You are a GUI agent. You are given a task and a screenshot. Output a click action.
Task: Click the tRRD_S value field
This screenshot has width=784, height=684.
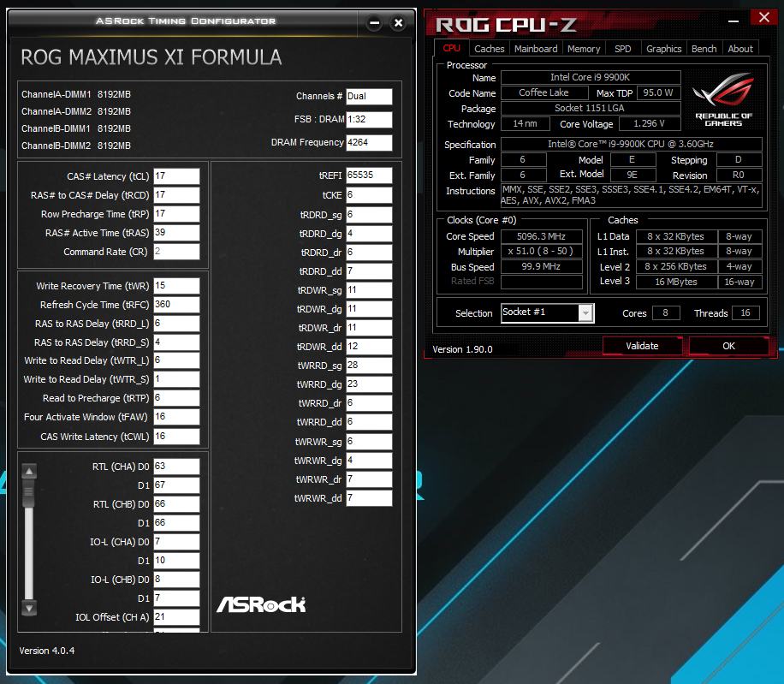176,342
